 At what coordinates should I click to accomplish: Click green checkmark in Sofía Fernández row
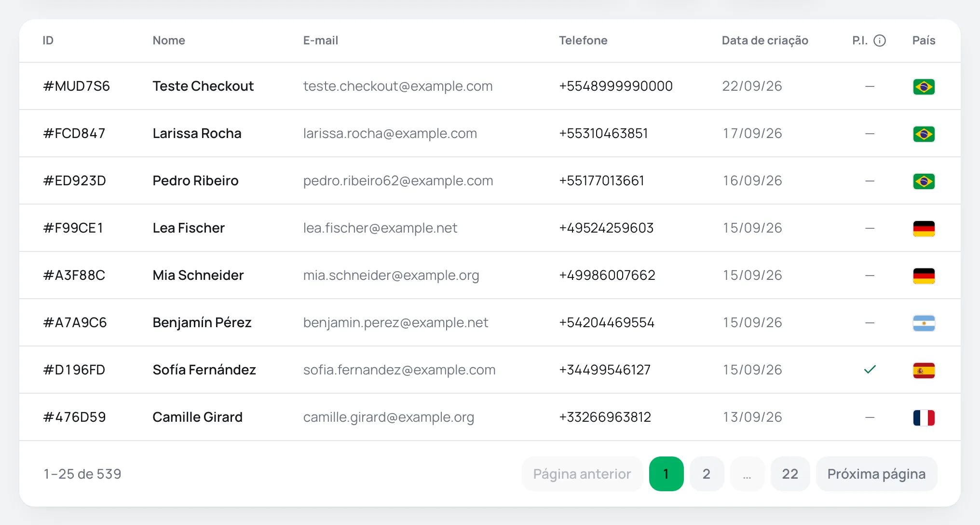click(870, 370)
